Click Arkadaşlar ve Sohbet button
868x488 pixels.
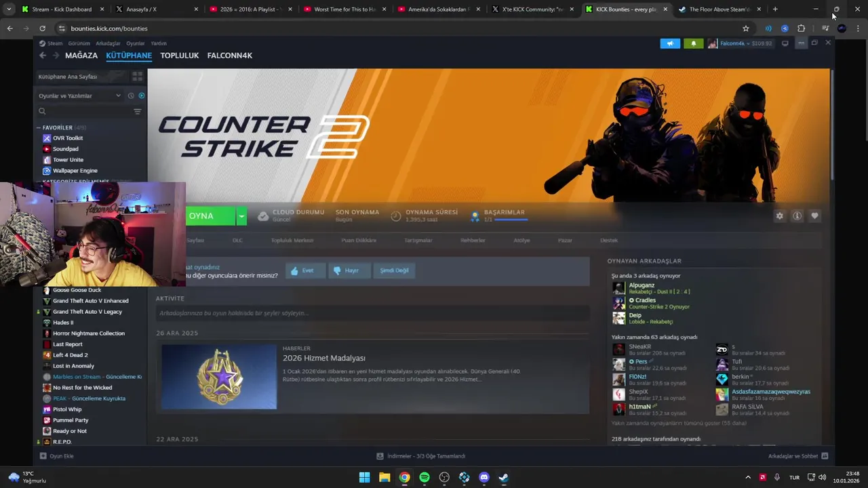[x=798, y=456]
